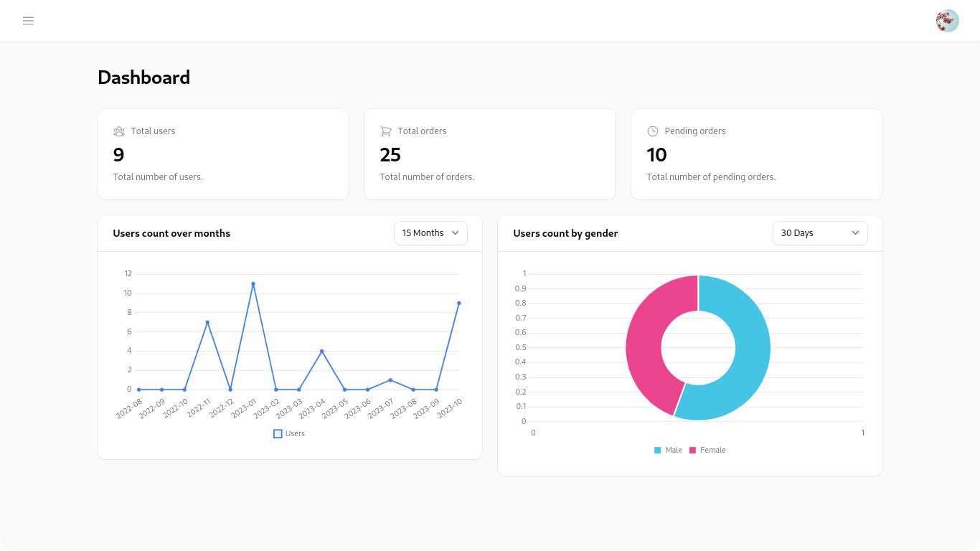Screen dimensions: 980x551
Task: Click the user profile avatar
Action: tap(947, 21)
